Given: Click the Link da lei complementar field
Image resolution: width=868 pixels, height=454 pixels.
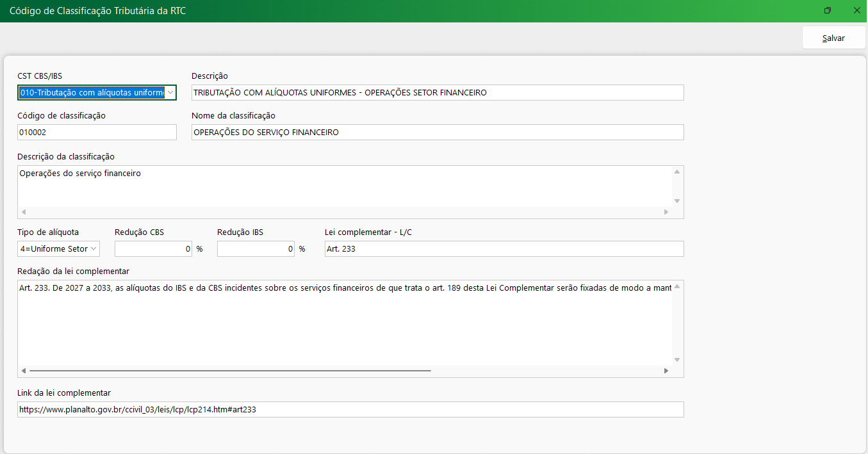Looking at the screenshot, I should click(x=350, y=409).
